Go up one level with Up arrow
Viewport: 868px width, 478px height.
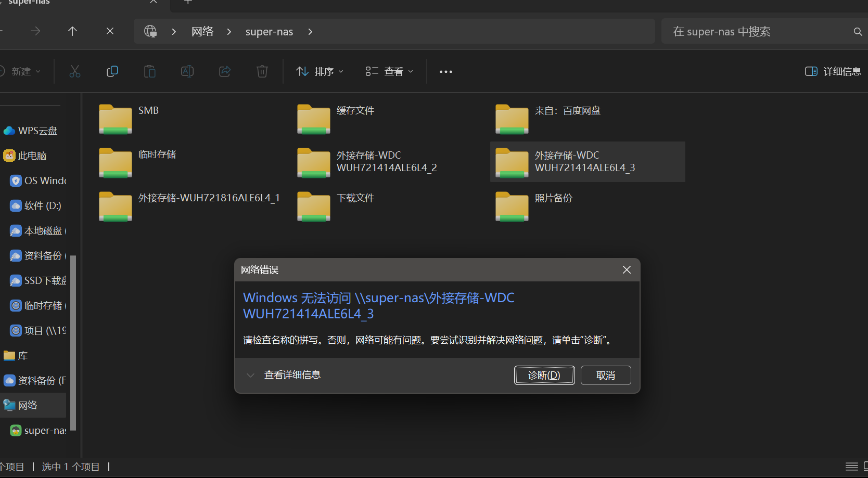72,31
